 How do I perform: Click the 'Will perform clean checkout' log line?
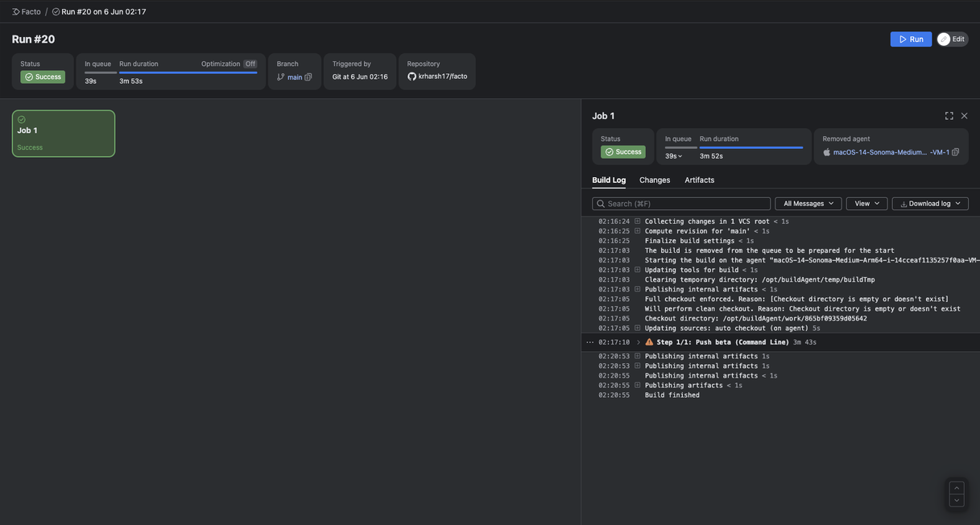[803, 308]
